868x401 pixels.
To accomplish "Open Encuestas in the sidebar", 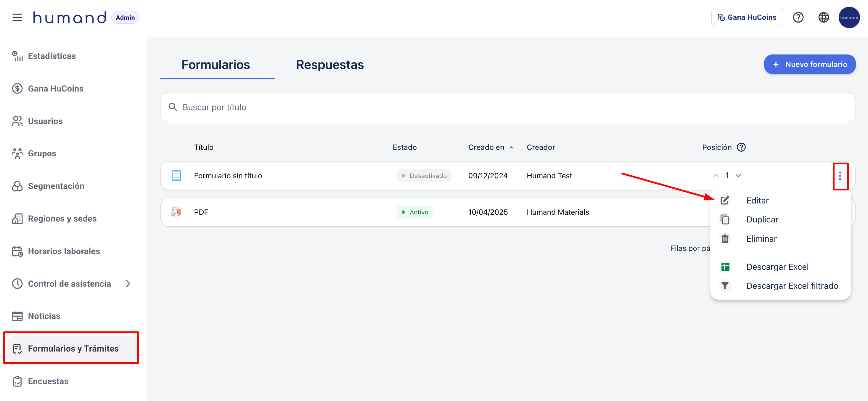I will (x=48, y=381).
